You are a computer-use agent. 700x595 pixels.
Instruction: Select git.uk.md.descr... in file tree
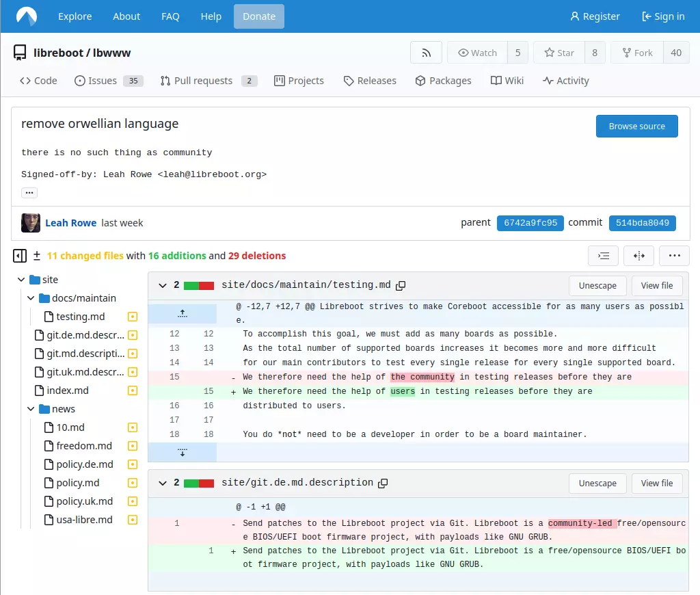[x=85, y=372]
